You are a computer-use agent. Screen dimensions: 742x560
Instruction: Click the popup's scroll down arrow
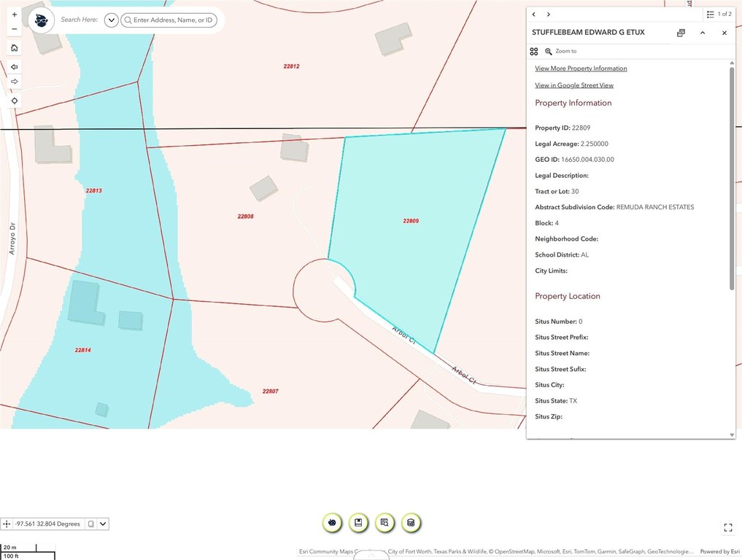pos(732,435)
